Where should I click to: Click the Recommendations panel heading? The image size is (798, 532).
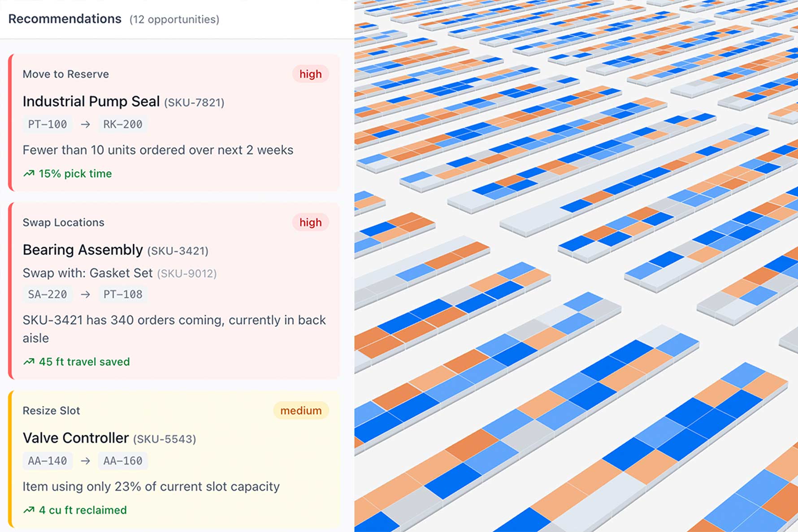tap(65, 19)
